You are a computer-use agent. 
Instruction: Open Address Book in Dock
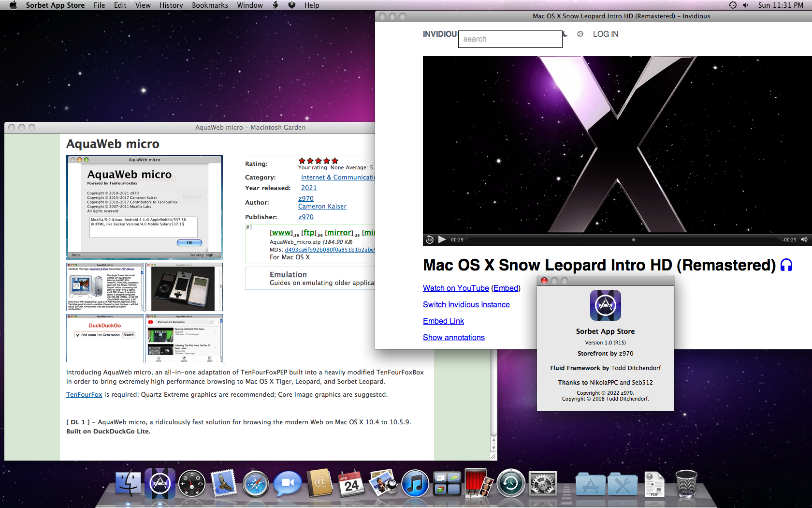point(319,484)
